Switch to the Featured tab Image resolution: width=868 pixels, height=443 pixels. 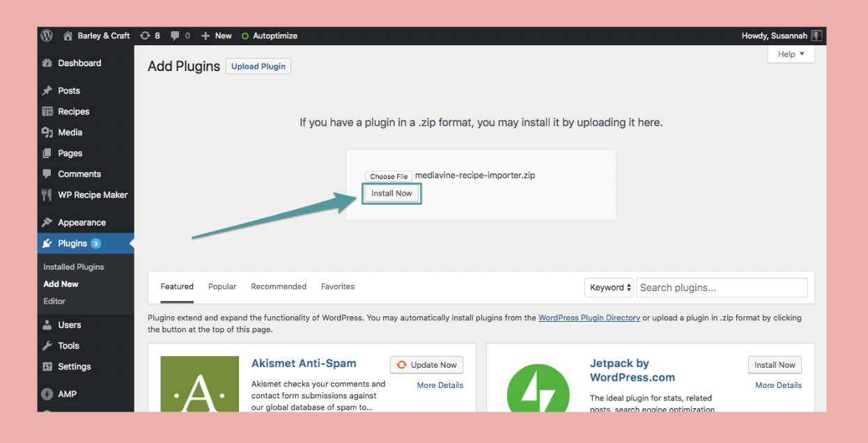pos(177,286)
